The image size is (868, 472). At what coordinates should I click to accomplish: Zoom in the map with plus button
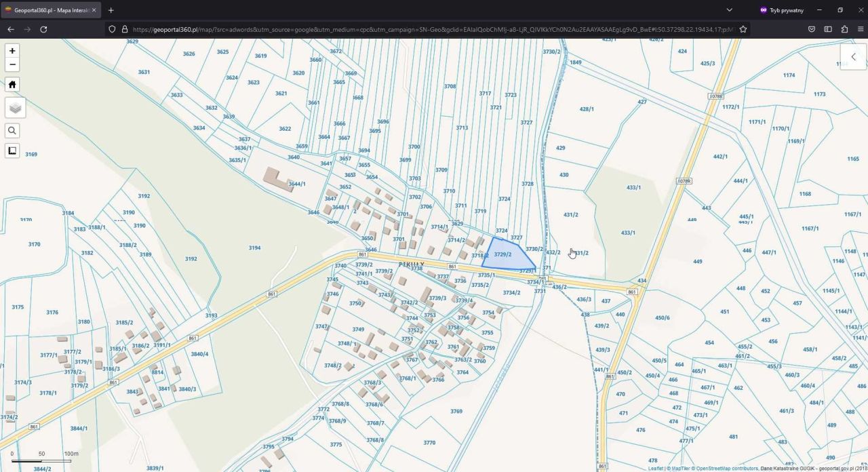point(12,51)
